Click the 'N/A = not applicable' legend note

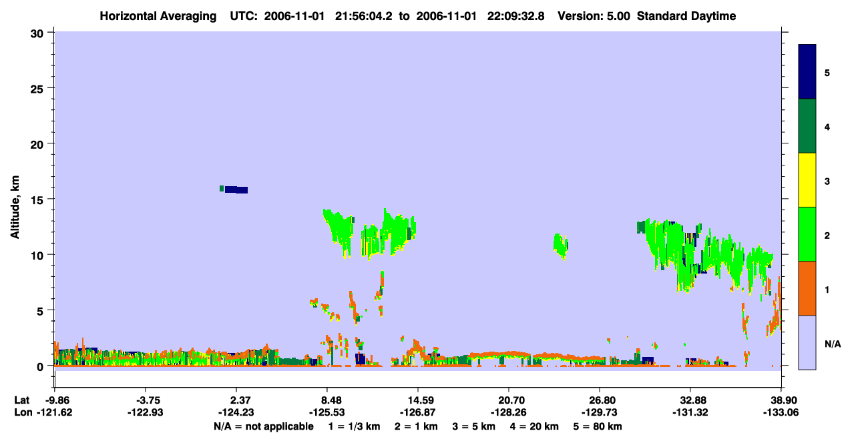click(264, 426)
